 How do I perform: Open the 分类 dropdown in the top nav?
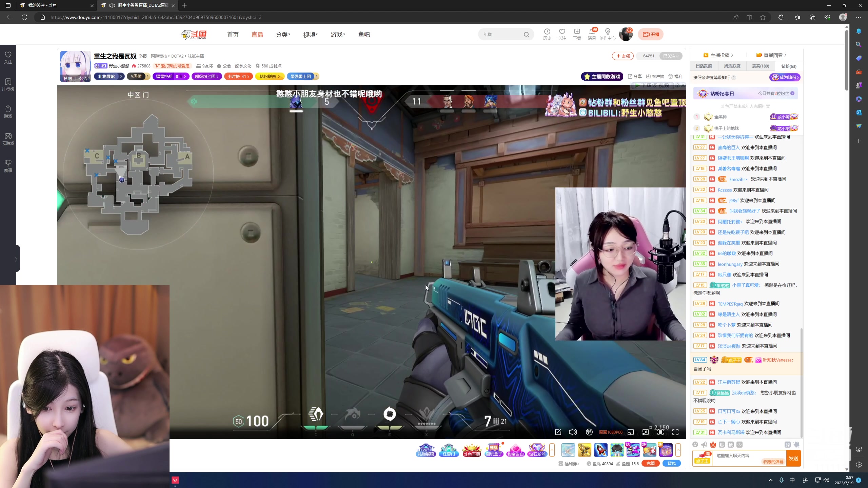coord(283,35)
